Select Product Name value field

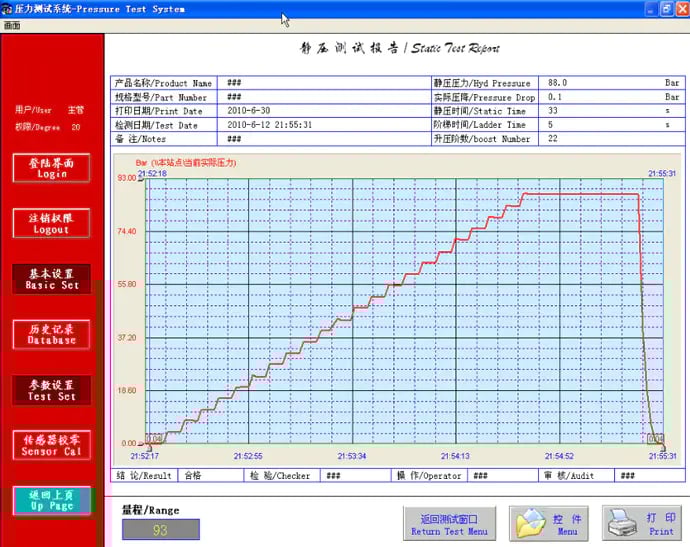324,83
